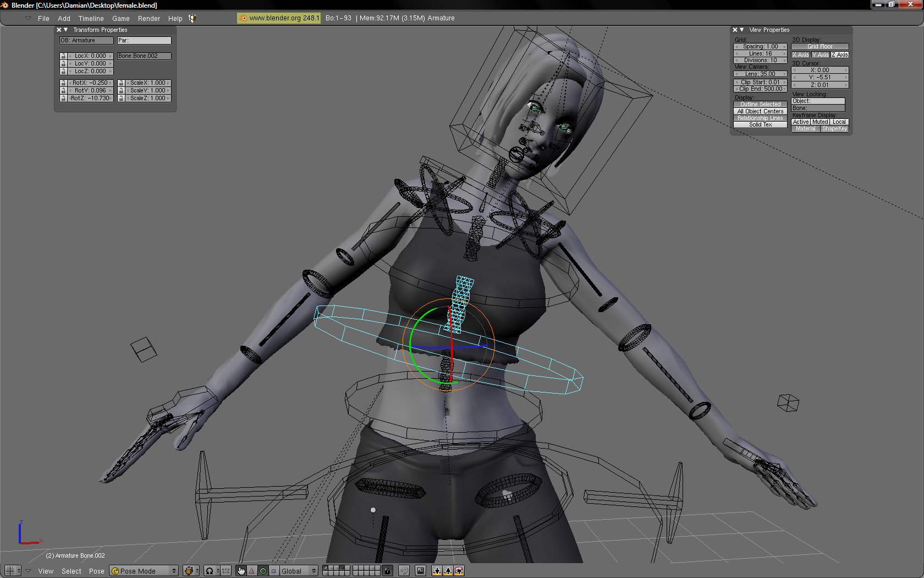Image resolution: width=924 pixels, height=578 pixels.
Task: Toggle the hand manipulator icon on
Action: coord(241,571)
